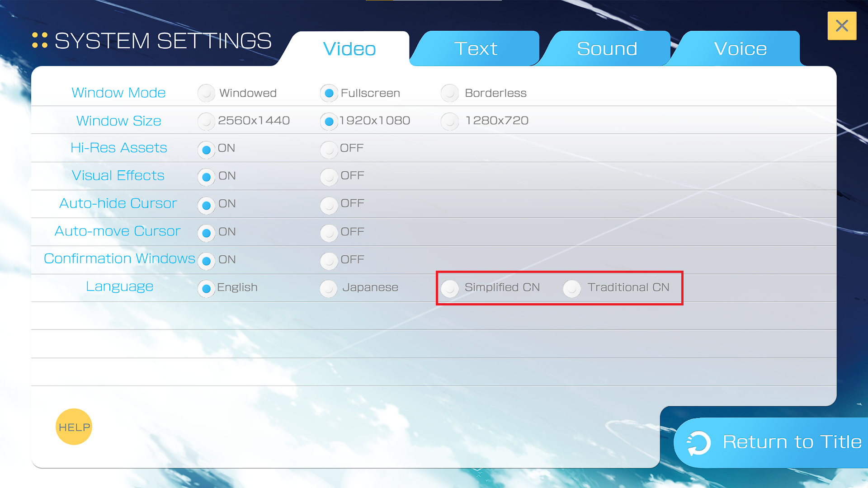This screenshot has width=868, height=488.
Task: Select Windowed window mode
Action: tap(206, 93)
